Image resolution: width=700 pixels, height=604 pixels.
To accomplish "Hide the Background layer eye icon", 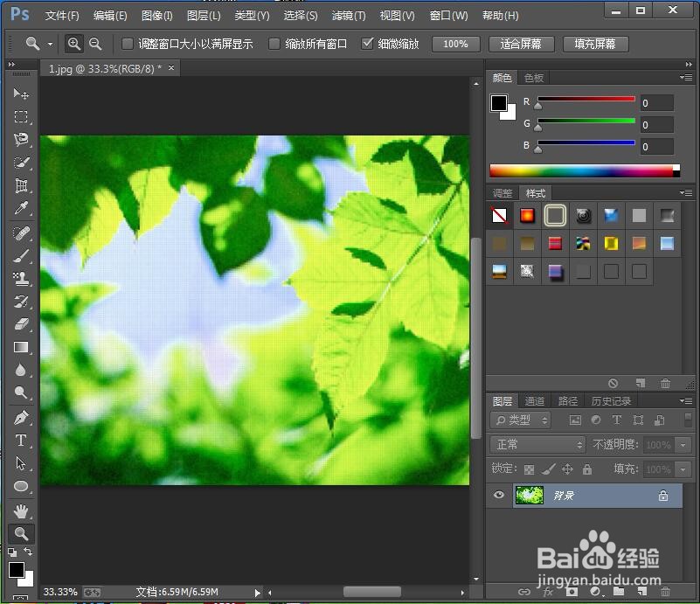I will tap(499, 495).
